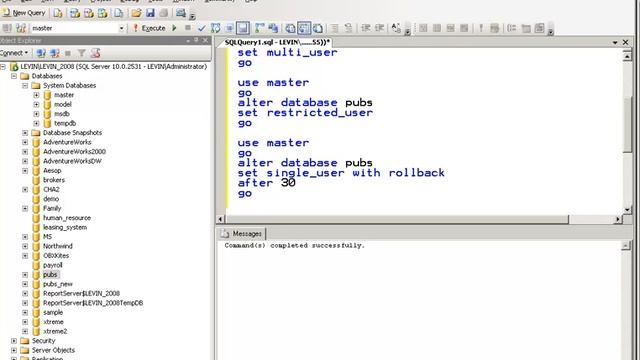The height and width of the screenshot is (360, 640).
Task: Pin the Object Explorer panel with Auto Hide
Action: click(x=196, y=40)
